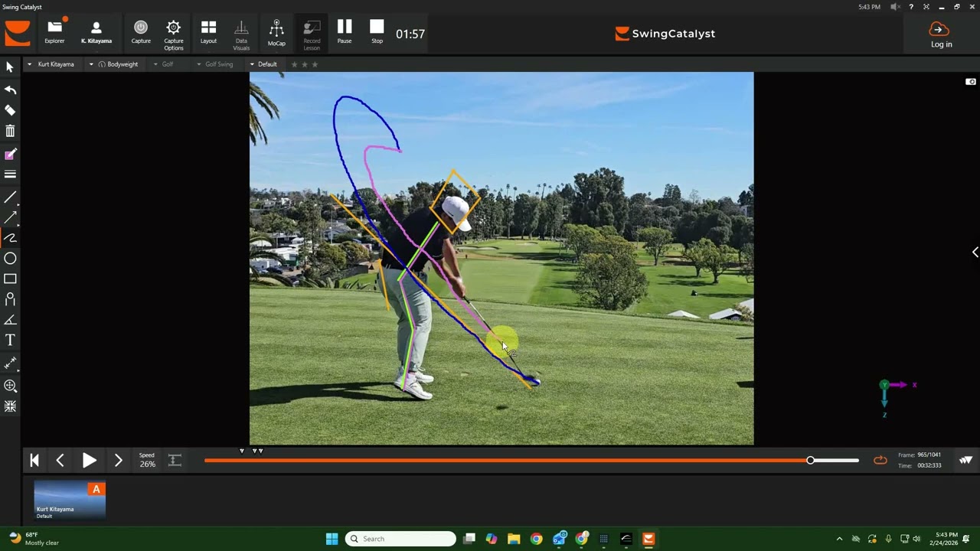The width and height of the screenshot is (980, 551).
Task: Click the Capture button
Action: tap(141, 32)
